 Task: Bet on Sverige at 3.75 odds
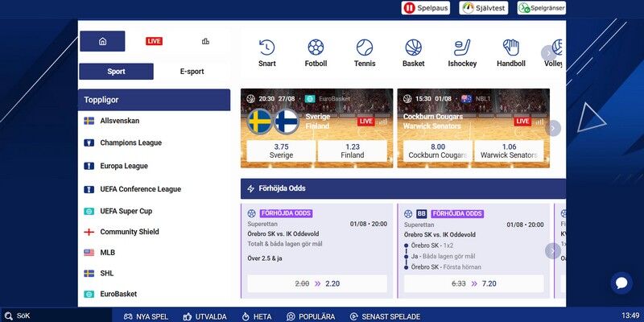point(281,151)
